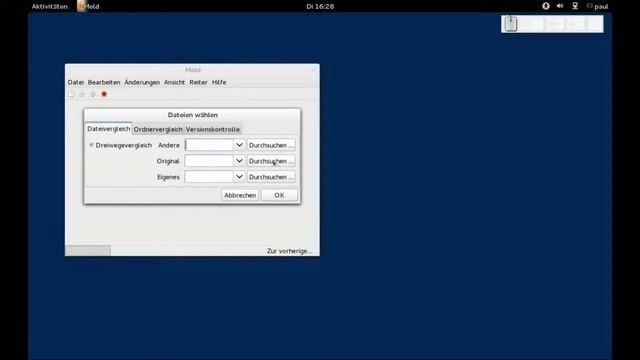Click the Eigenes file path field

pos(209,177)
